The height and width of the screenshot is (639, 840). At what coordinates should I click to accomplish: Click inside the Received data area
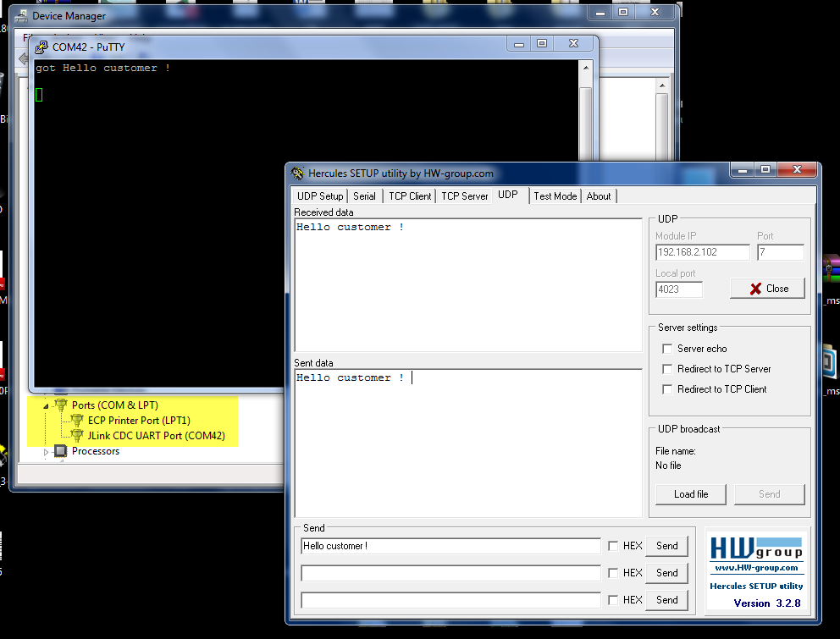click(468, 285)
